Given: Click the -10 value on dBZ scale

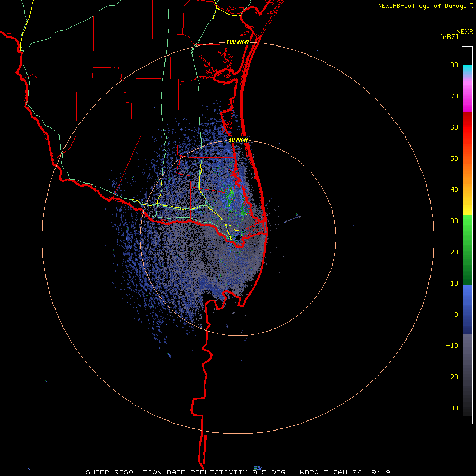Looking at the screenshot, I should click(x=452, y=346).
